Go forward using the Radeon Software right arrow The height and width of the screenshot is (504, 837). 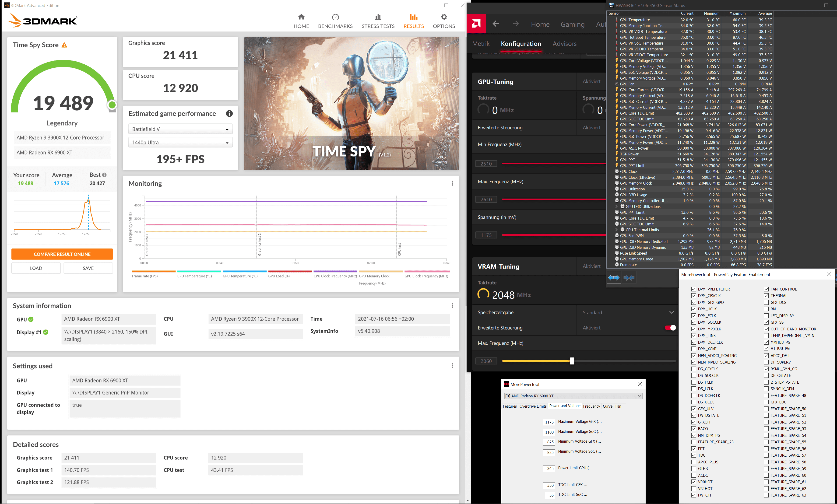pos(516,24)
